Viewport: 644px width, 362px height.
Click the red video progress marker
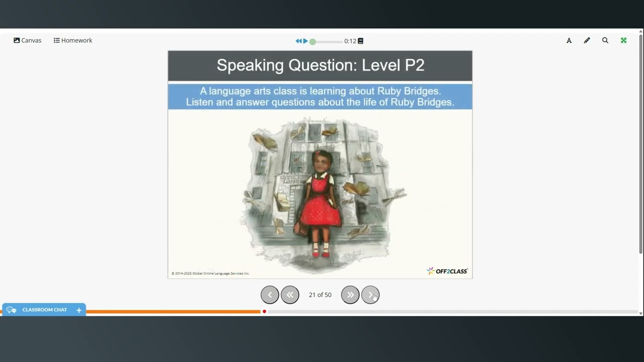[x=264, y=312]
